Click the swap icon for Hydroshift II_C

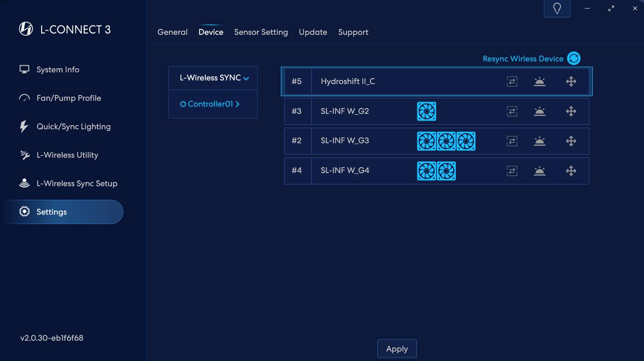pos(512,81)
